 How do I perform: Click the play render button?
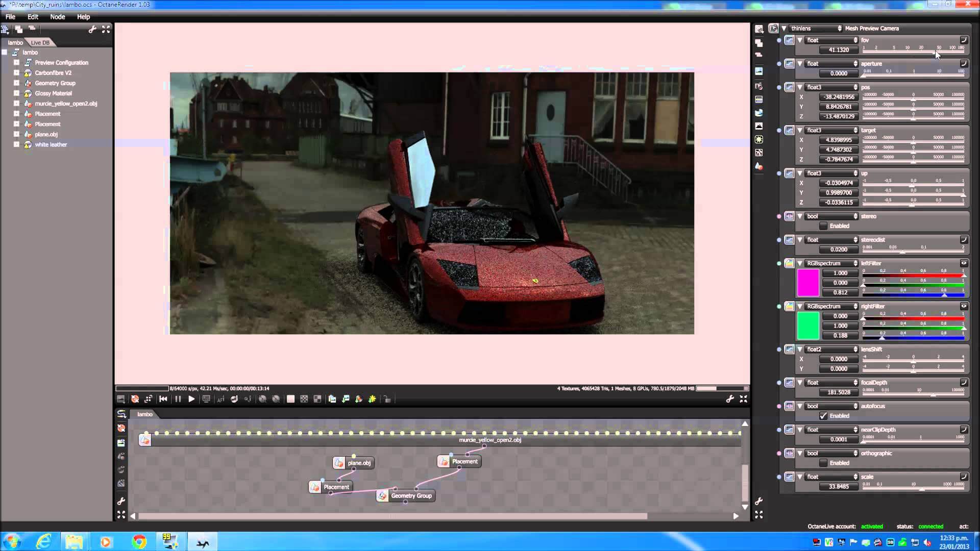(191, 399)
